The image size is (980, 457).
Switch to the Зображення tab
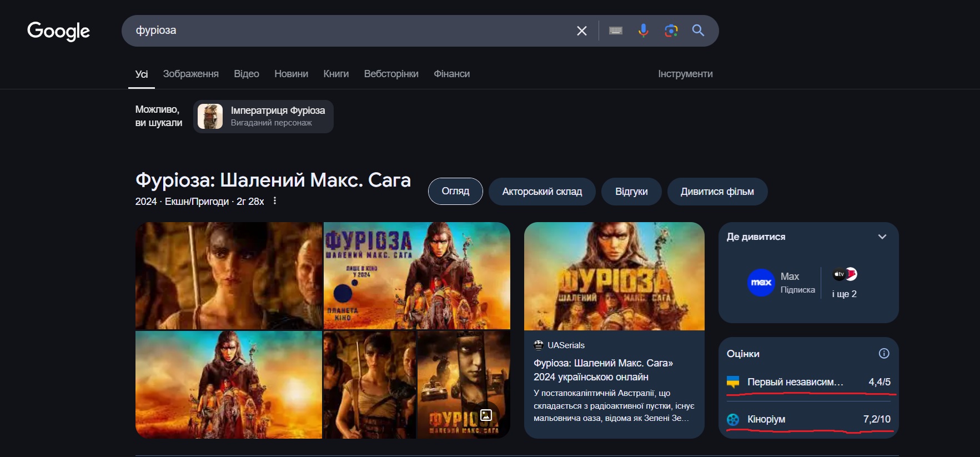point(191,74)
